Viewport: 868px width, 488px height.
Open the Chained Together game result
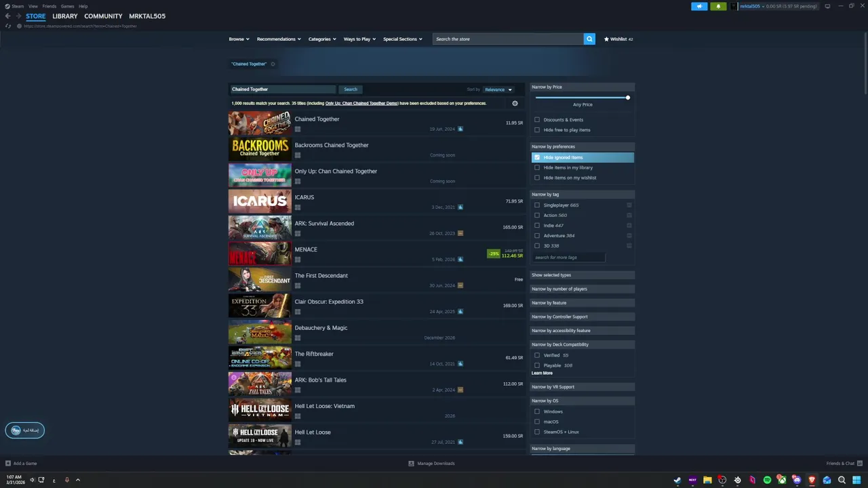pyautogui.click(x=376, y=123)
